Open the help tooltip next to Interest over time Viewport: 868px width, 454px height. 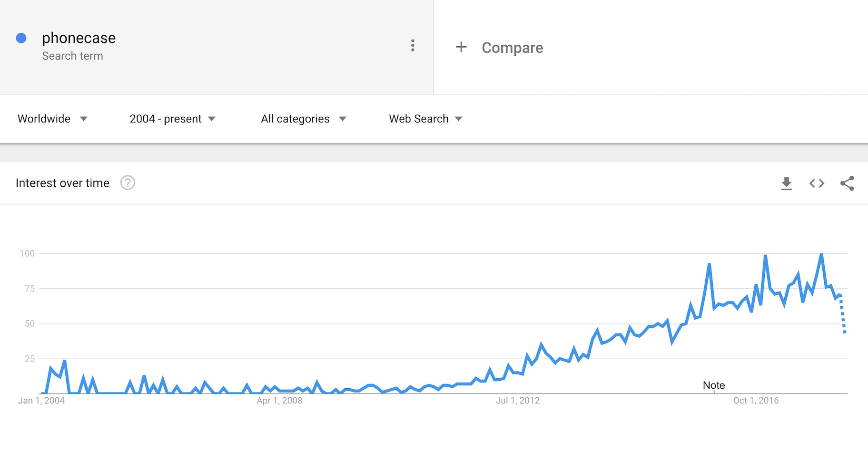pos(128,183)
